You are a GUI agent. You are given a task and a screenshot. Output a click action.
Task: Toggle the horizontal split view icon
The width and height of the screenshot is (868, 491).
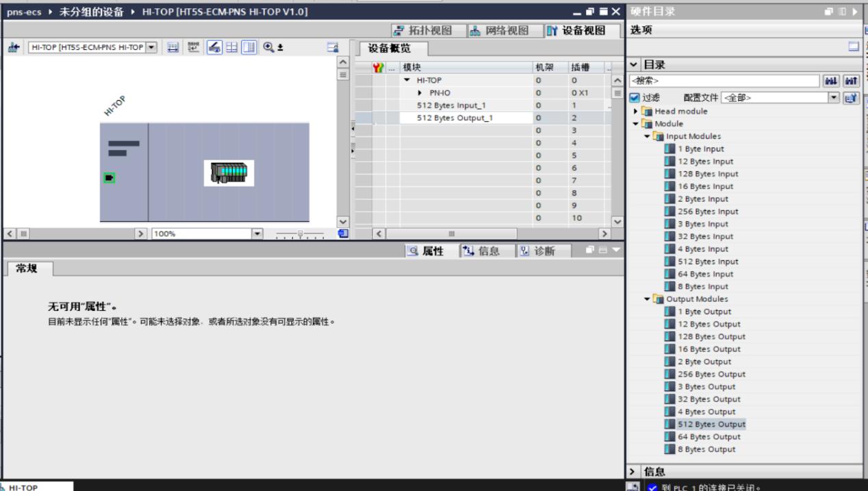click(x=231, y=48)
